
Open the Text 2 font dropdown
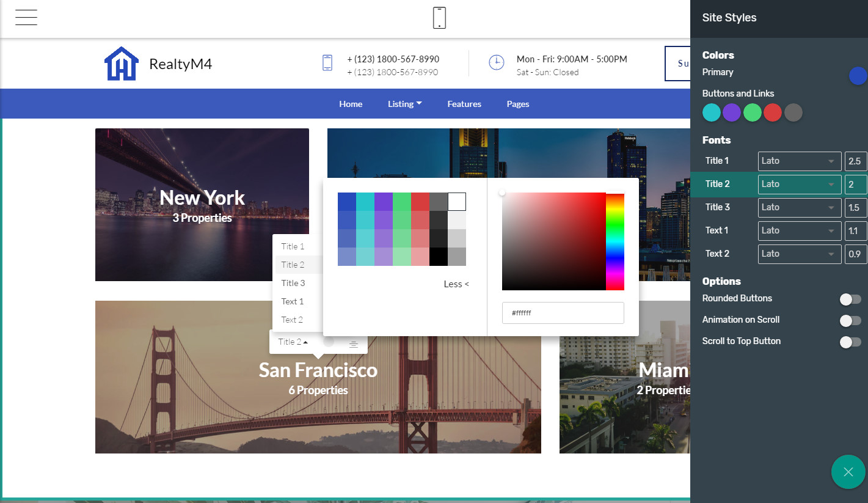click(799, 254)
